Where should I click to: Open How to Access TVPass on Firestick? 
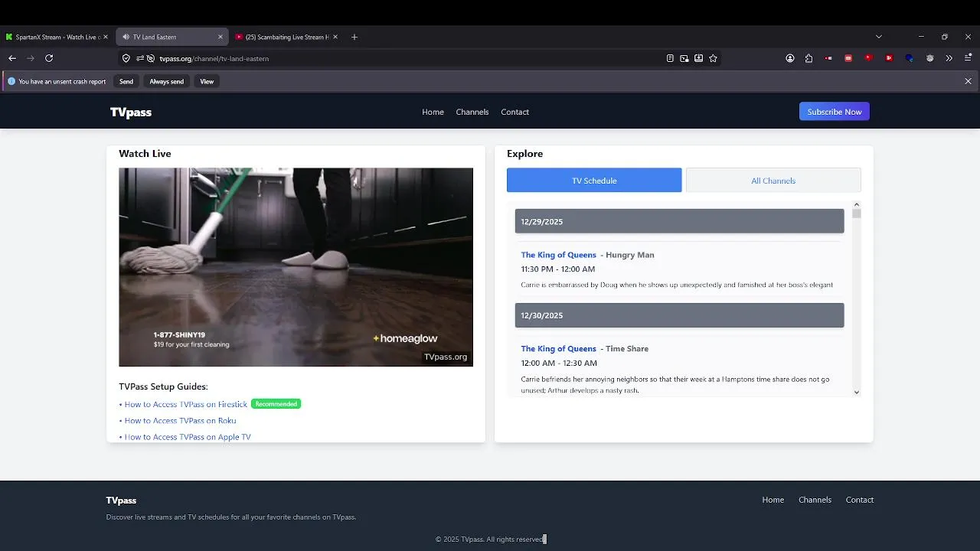tap(186, 404)
